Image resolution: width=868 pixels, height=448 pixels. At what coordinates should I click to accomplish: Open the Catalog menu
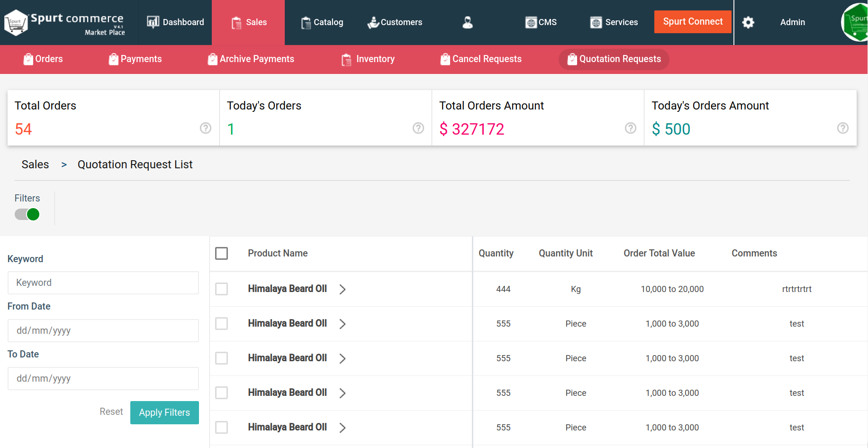pyautogui.click(x=322, y=22)
